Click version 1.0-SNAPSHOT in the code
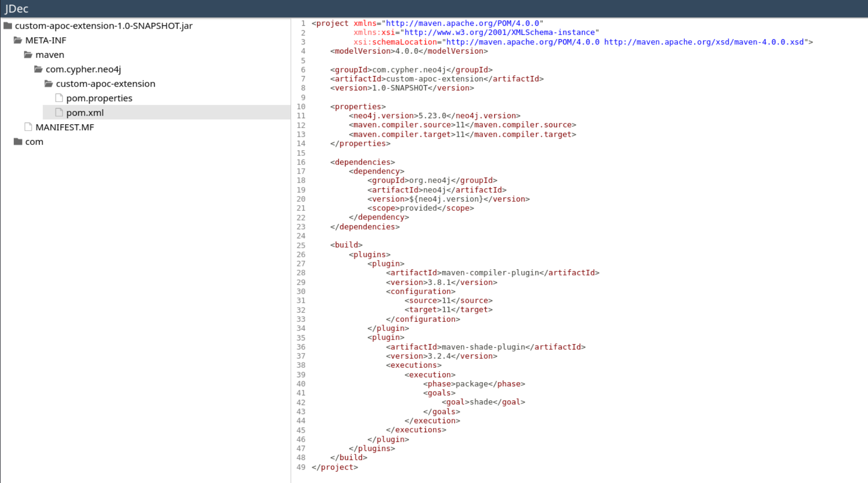The width and height of the screenshot is (868, 483). pyautogui.click(x=402, y=88)
